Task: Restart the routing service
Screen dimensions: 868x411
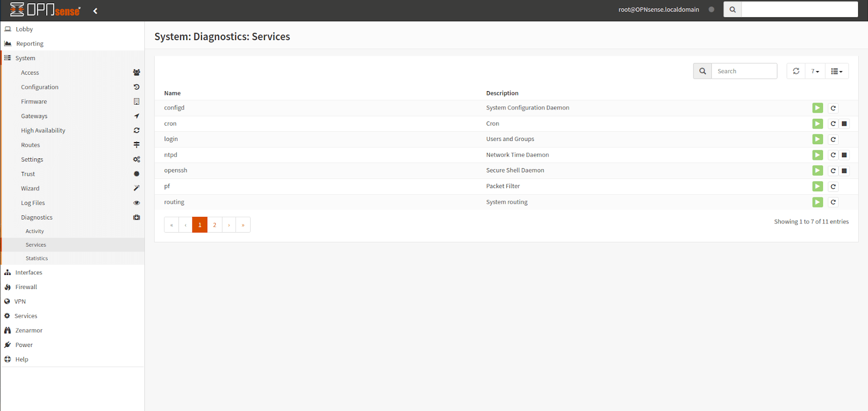Action: pos(833,202)
